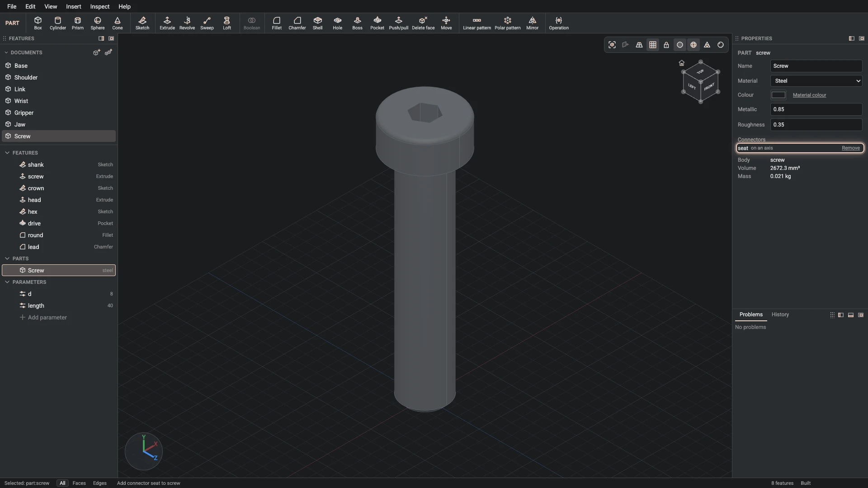
Task: Select the Polar pattern tool
Action: tap(508, 23)
